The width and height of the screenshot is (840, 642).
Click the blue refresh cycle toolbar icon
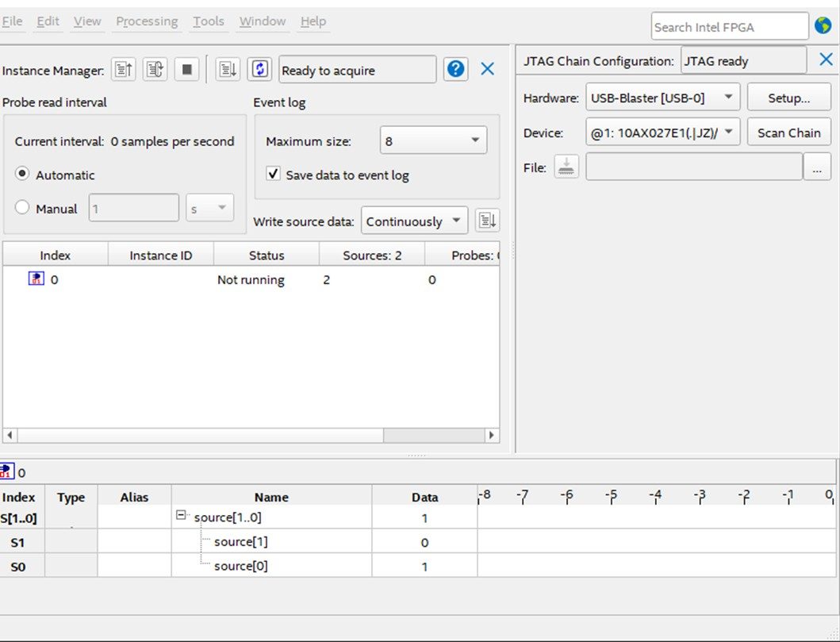pos(260,70)
